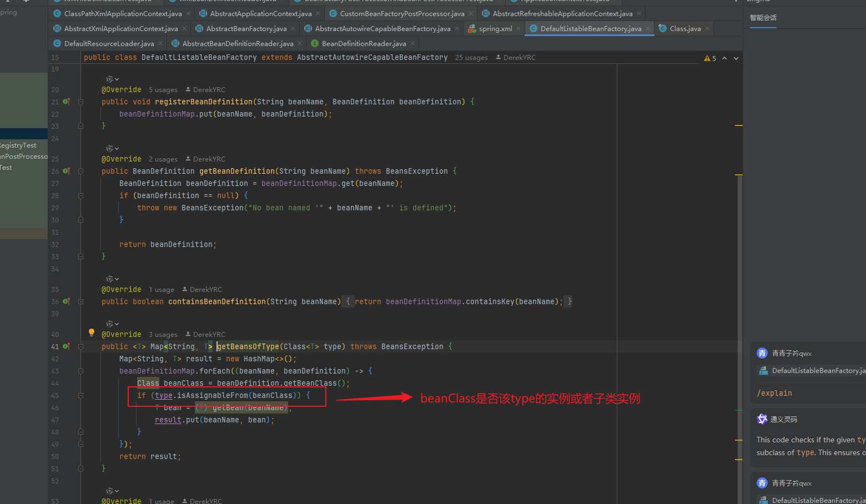Click the containsKey call on line 36
The height and width of the screenshot is (504, 866).
click(490, 301)
